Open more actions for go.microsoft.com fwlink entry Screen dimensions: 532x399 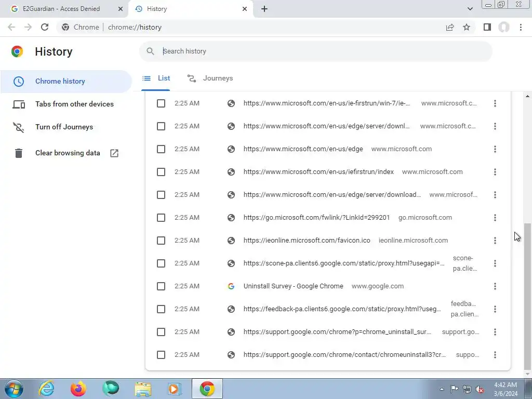tap(495, 218)
